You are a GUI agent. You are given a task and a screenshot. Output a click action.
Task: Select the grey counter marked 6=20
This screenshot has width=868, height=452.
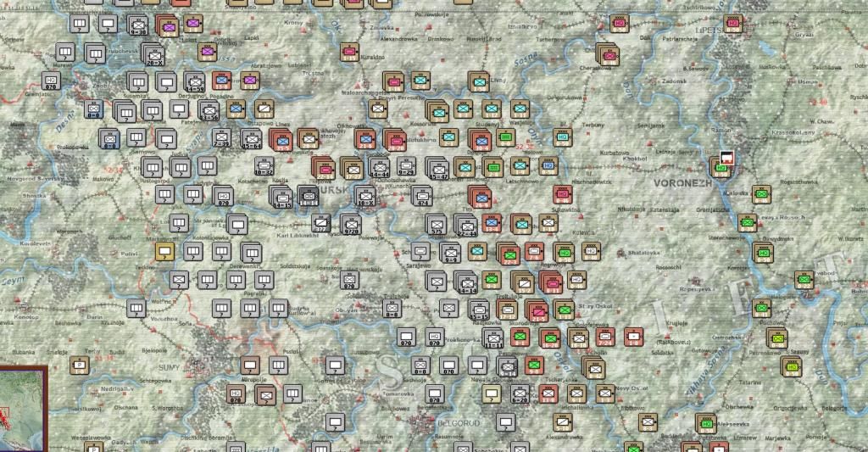click(520, 393)
